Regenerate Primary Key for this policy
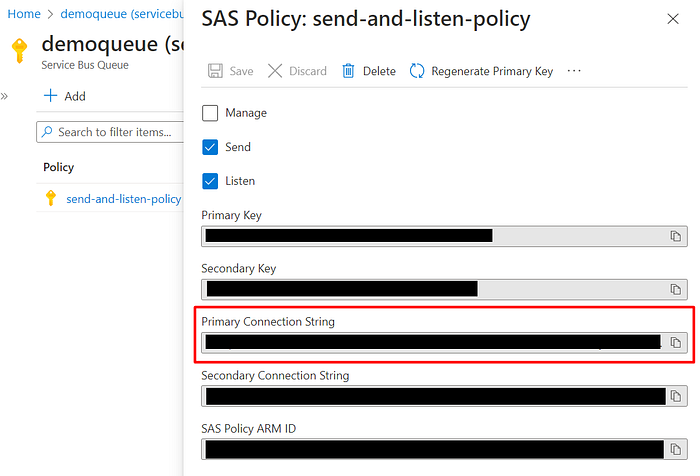This screenshot has width=700, height=476. (x=481, y=71)
